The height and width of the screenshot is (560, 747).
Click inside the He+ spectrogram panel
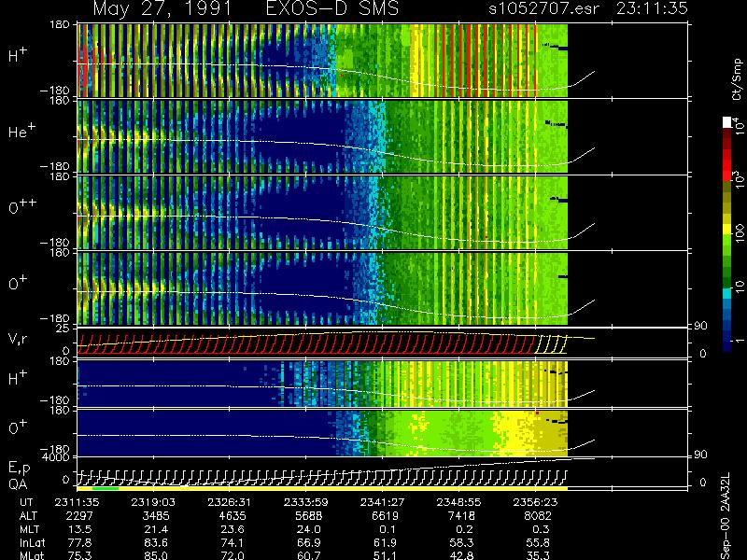322,136
